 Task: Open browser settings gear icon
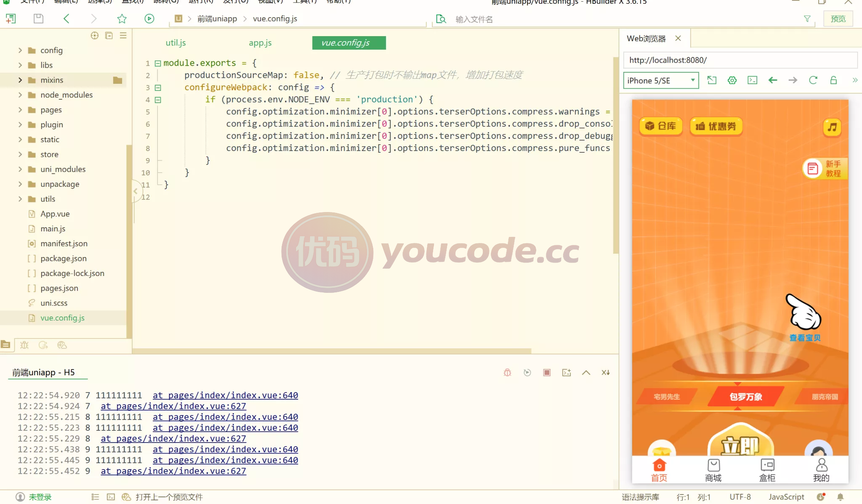732,80
